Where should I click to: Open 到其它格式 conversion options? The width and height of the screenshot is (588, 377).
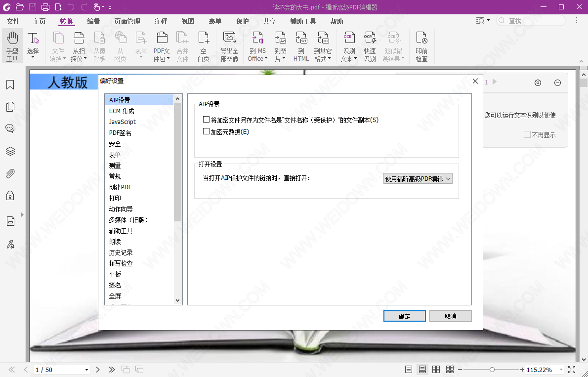pyautogui.click(x=323, y=46)
